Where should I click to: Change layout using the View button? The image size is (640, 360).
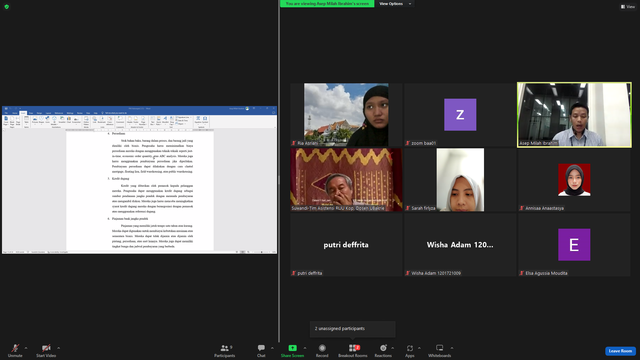click(628, 7)
